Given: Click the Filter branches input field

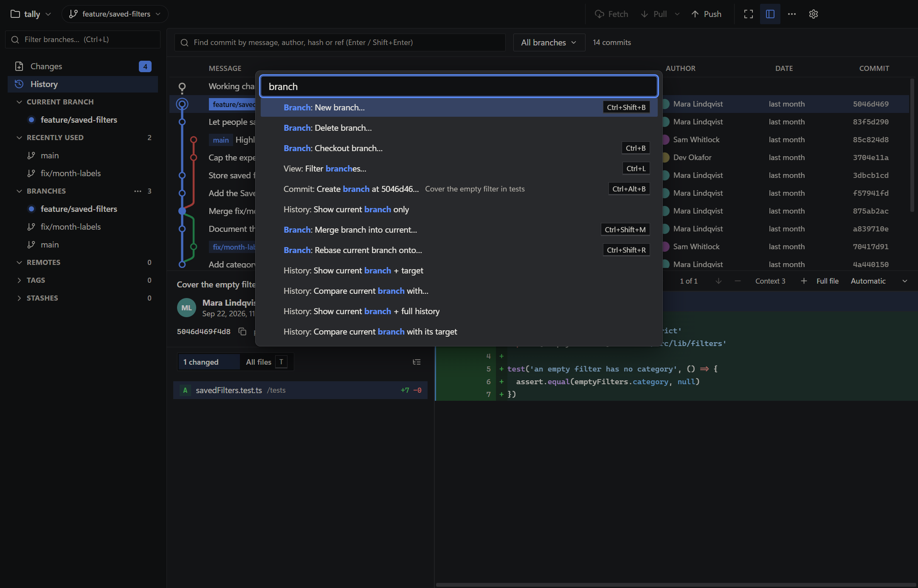Looking at the screenshot, I should click(83, 39).
